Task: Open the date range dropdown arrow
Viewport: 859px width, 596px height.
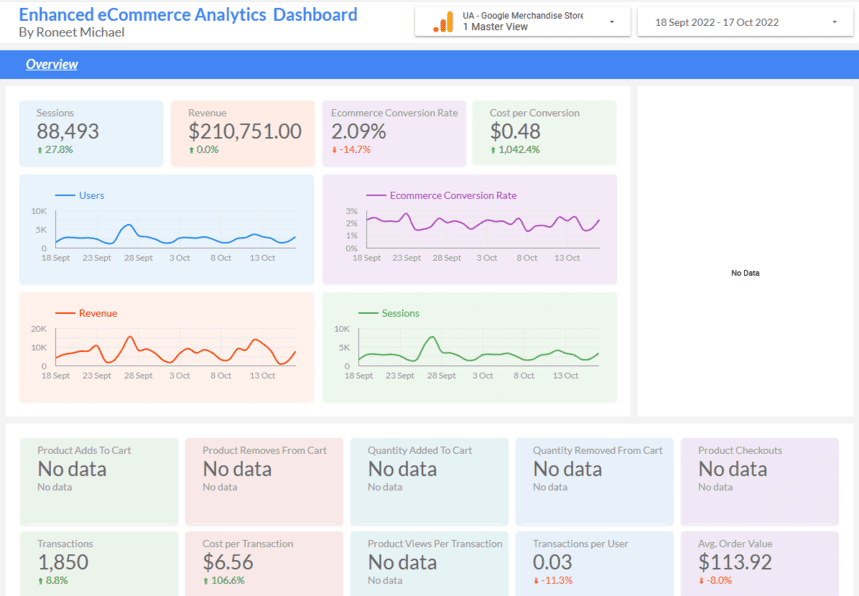Action: (x=834, y=22)
